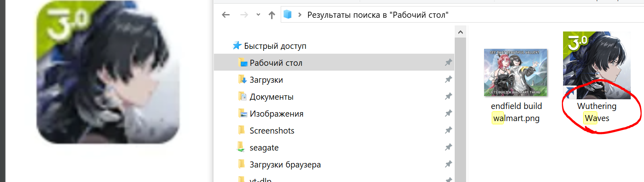Go forward using the right arrow
The width and height of the screenshot is (644, 182).
pyautogui.click(x=244, y=15)
